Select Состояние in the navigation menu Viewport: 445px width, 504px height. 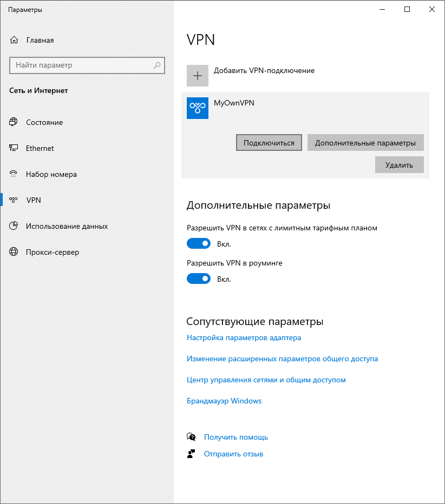click(13, 122)
